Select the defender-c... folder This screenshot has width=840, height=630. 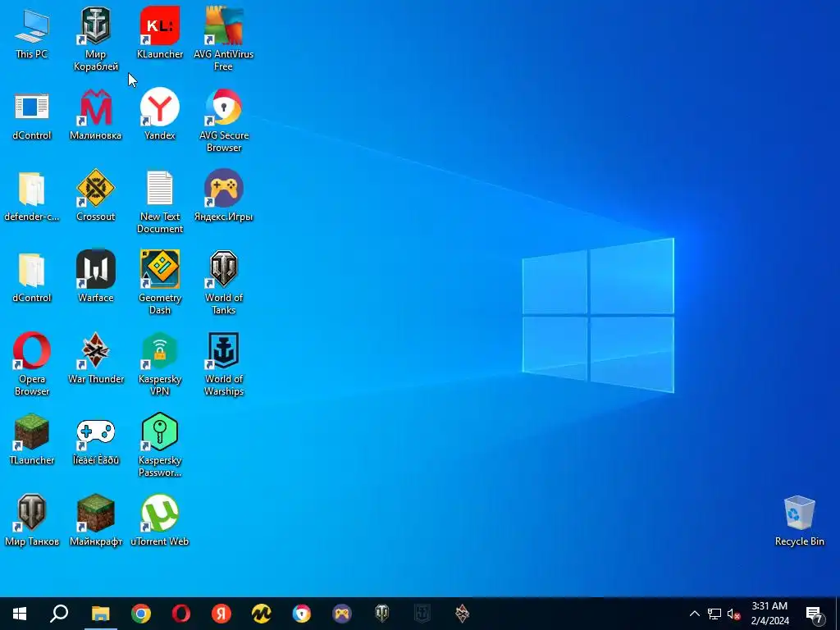(x=32, y=197)
